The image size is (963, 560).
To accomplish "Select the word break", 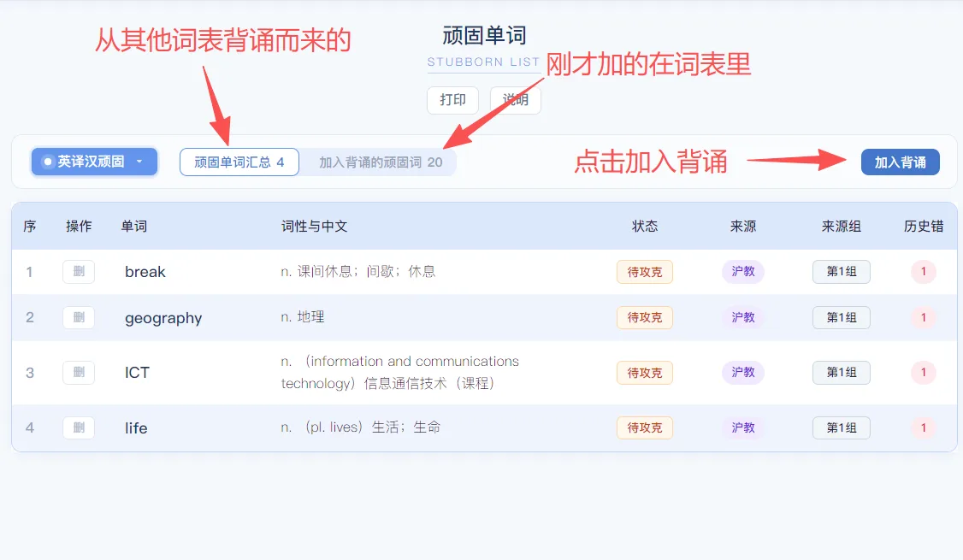I will (145, 272).
